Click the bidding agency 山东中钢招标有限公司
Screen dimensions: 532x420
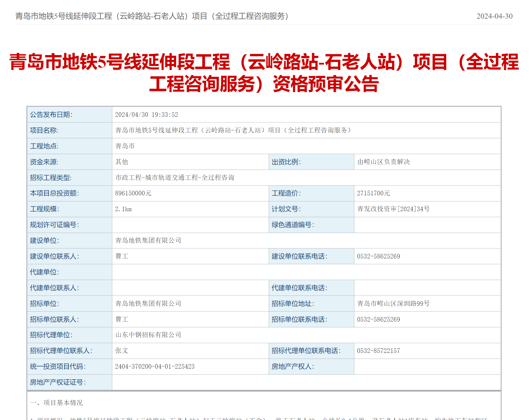click(x=148, y=335)
